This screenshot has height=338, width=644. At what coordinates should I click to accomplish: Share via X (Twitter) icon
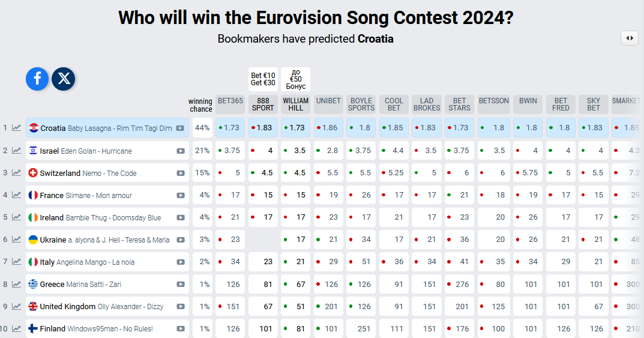[x=63, y=79]
